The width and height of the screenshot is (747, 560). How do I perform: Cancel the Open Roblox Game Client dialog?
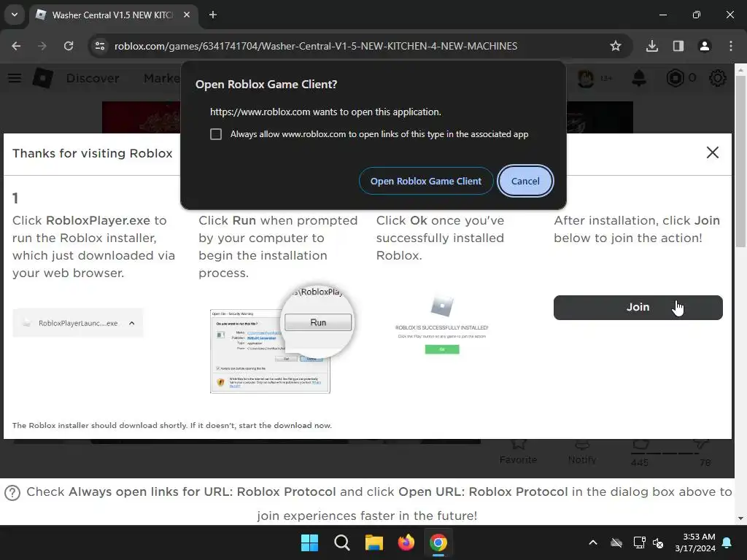point(525,181)
